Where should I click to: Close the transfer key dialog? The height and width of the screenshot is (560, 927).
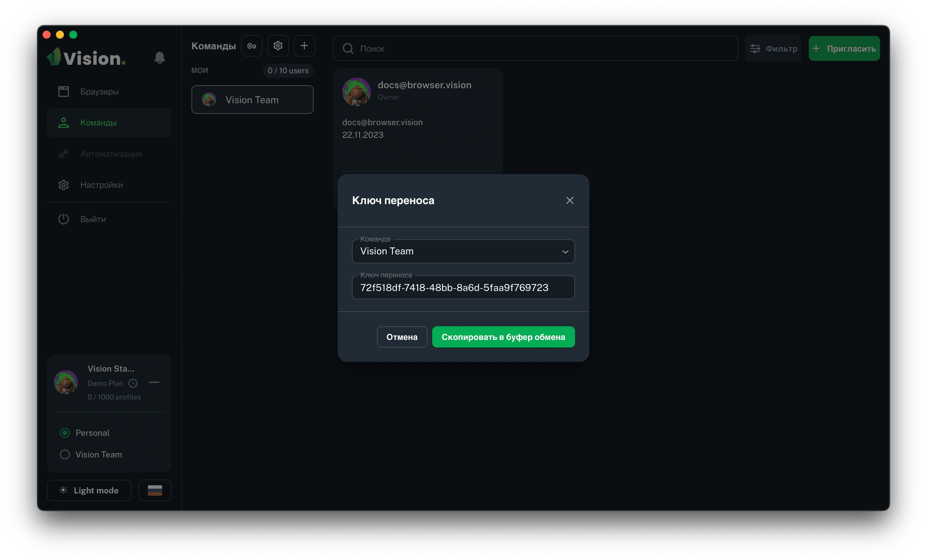point(570,200)
